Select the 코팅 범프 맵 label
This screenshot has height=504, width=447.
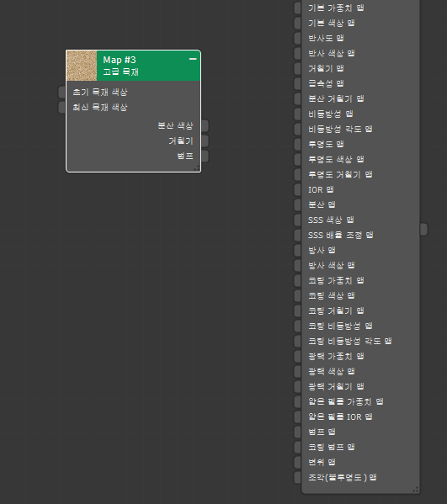click(332, 447)
